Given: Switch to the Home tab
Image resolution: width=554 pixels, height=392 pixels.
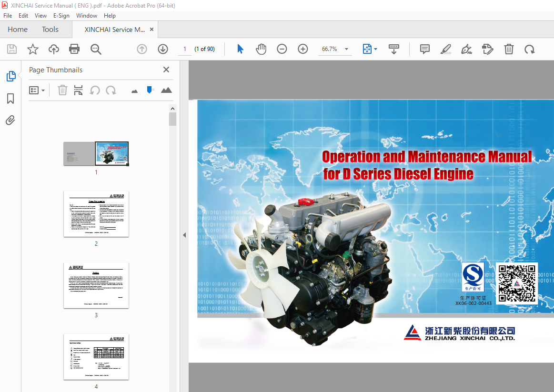Looking at the screenshot, I should pyautogui.click(x=18, y=30).
